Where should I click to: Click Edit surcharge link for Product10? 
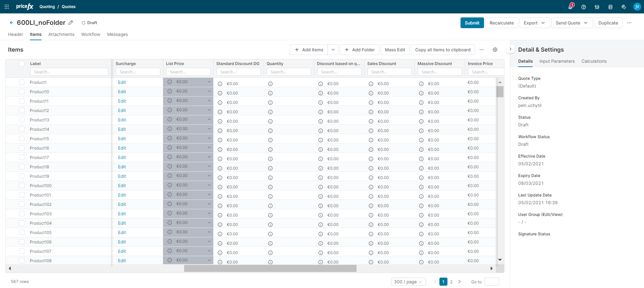122,92
